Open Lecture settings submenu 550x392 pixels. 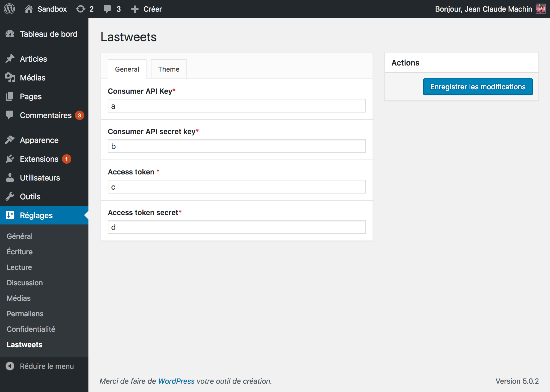19,267
